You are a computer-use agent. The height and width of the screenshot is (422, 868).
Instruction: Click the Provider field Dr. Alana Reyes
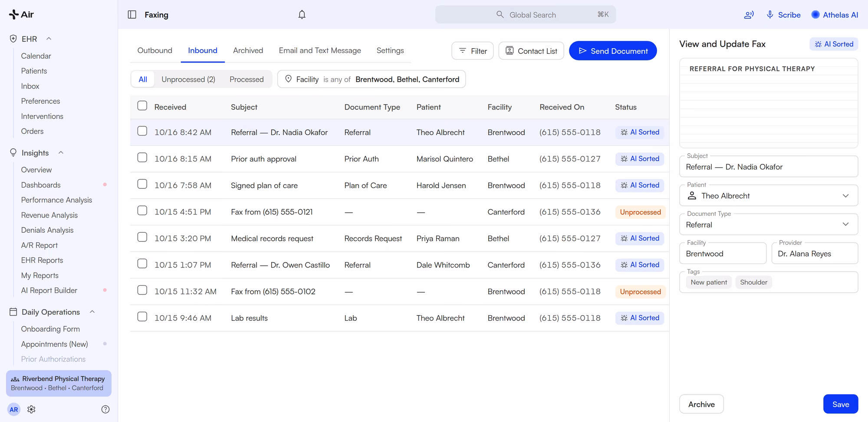(x=815, y=254)
